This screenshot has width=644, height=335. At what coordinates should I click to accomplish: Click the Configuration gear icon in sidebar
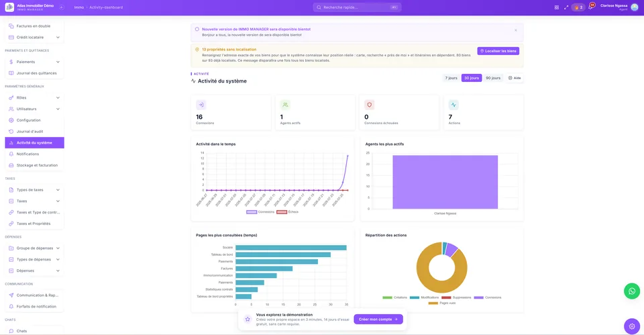(11, 120)
